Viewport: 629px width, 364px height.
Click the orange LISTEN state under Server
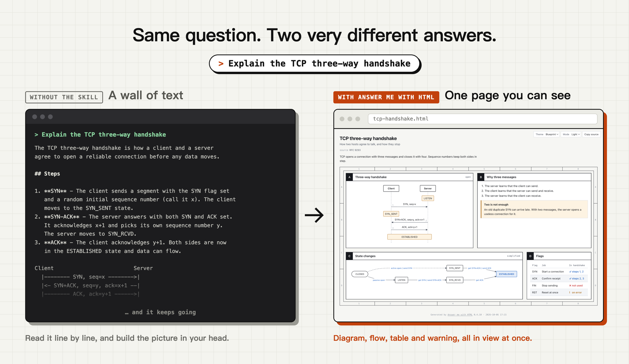428,198
